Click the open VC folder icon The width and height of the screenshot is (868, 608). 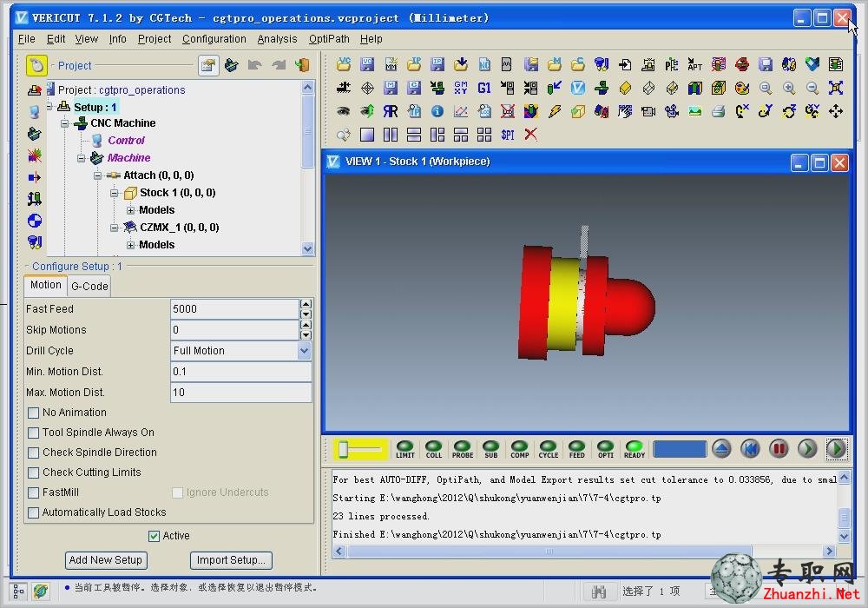click(x=343, y=65)
